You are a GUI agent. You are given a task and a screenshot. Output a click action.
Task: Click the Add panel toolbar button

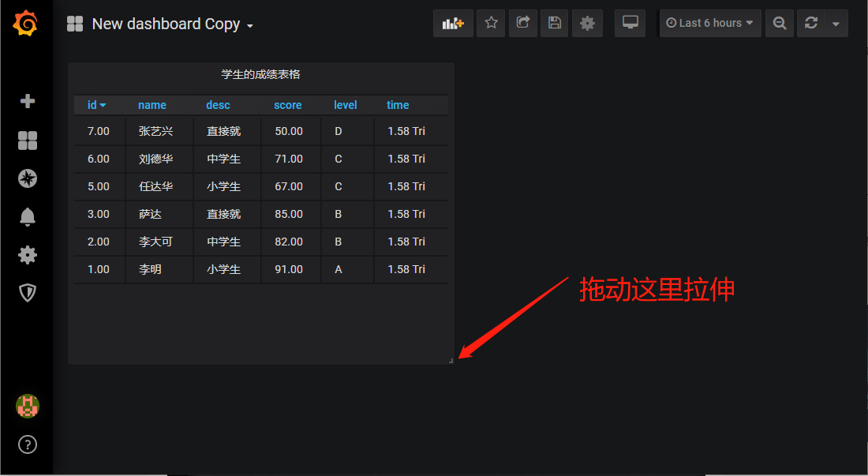[453, 23]
